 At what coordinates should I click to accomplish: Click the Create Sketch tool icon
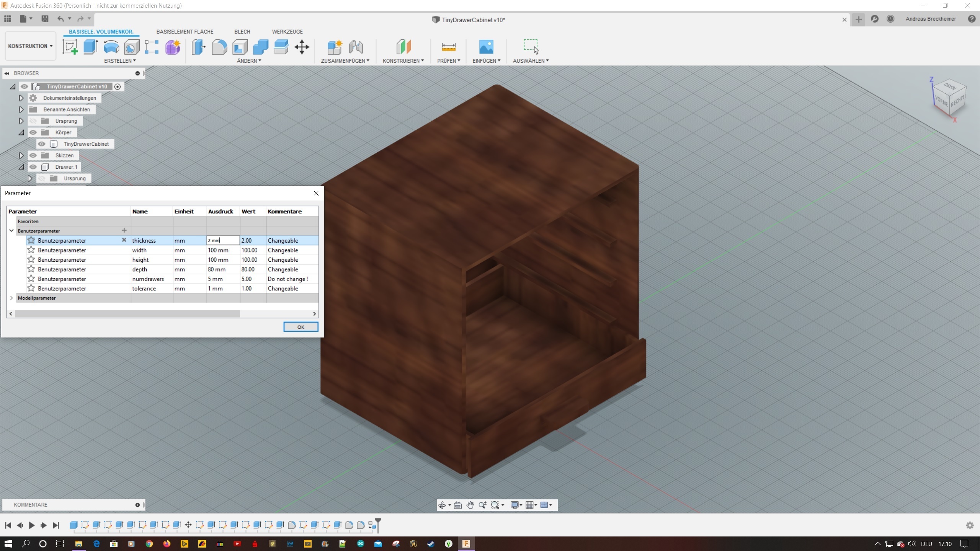coord(70,47)
